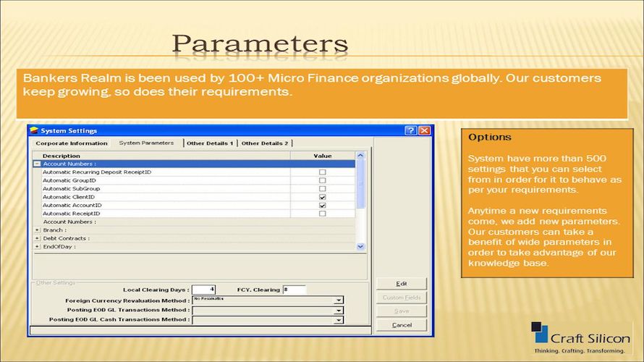Open Foreign Currency Revaluation Method dropdown
Image resolution: width=644 pixels, height=362 pixels.
tap(339, 300)
